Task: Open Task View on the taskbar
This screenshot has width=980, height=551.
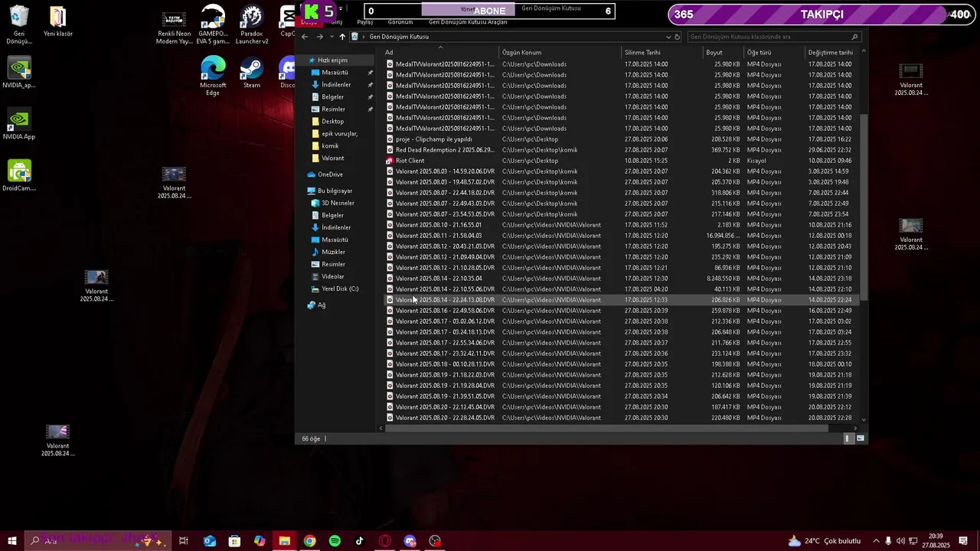Action: (184, 541)
